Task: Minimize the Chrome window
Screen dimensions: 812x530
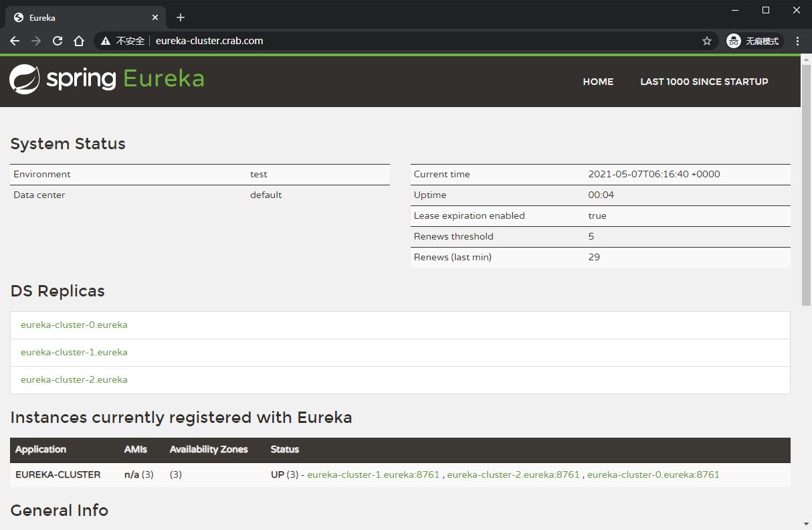Action: (x=735, y=10)
